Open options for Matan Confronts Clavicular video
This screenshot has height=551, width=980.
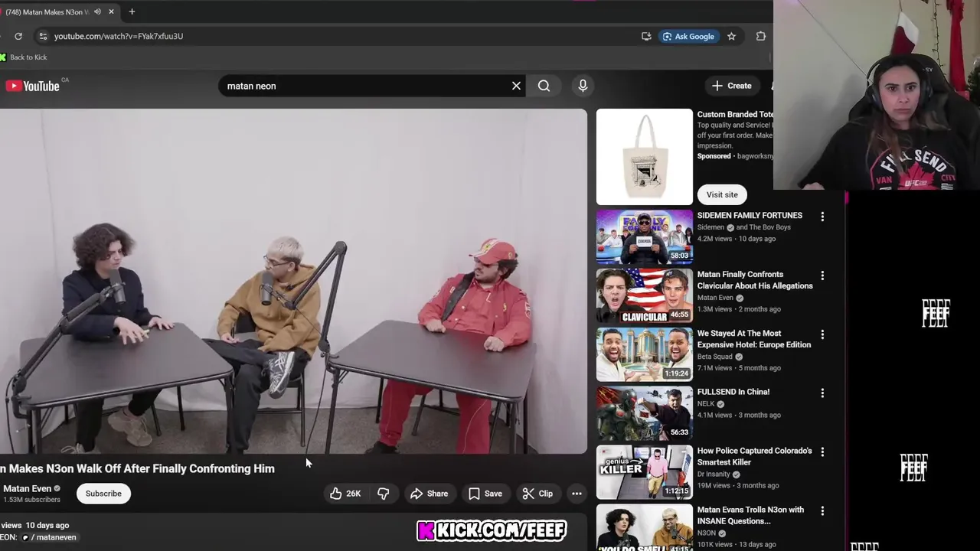(822, 275)
